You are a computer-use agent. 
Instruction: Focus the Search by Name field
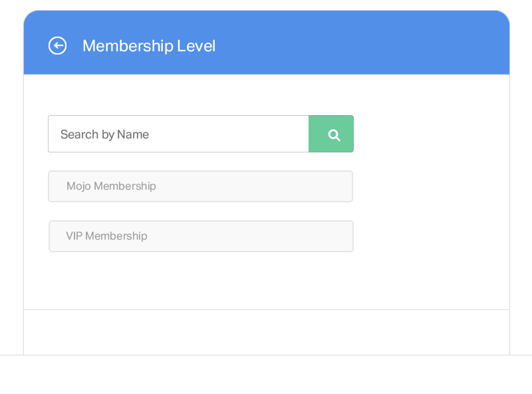(178, 134)
